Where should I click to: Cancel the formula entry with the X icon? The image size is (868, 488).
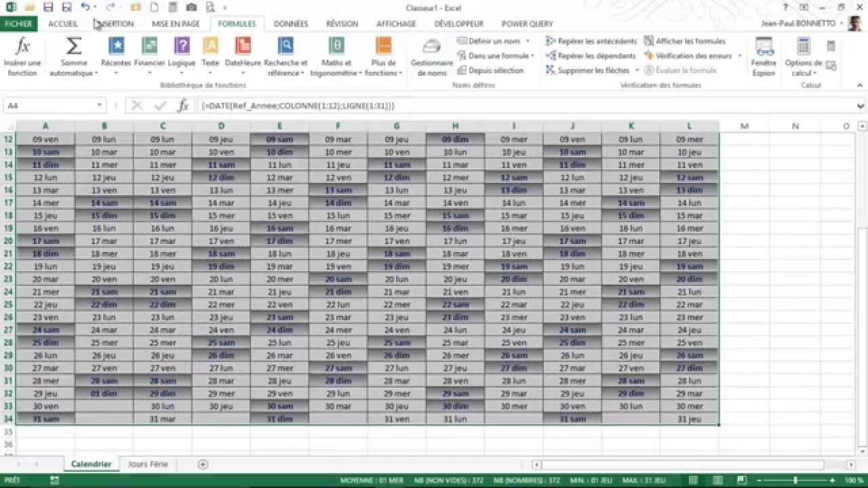(137, 106)
